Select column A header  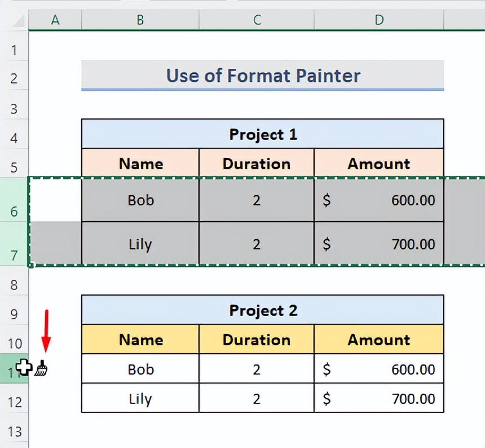pos(55,20)
